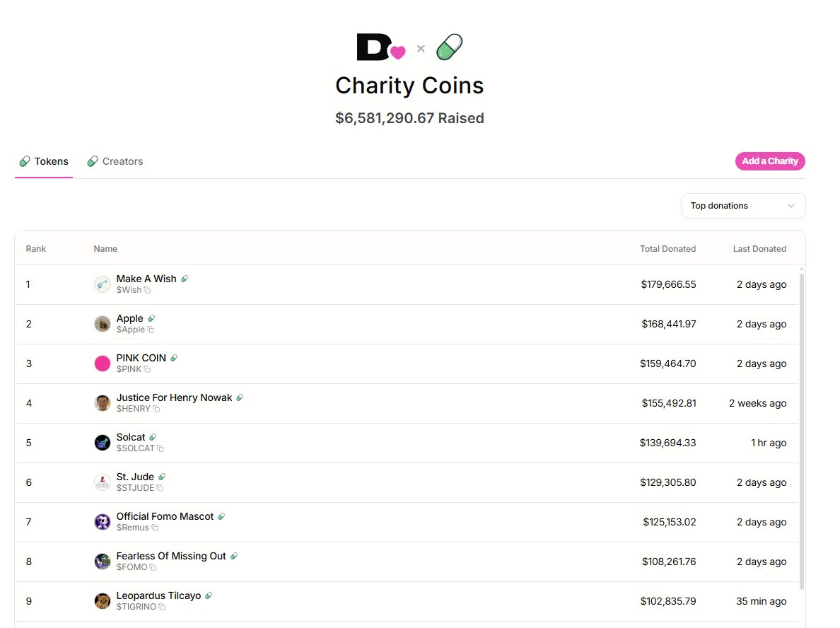Click pill badge beside Official Fomo Mascot

tap(221, 517)
